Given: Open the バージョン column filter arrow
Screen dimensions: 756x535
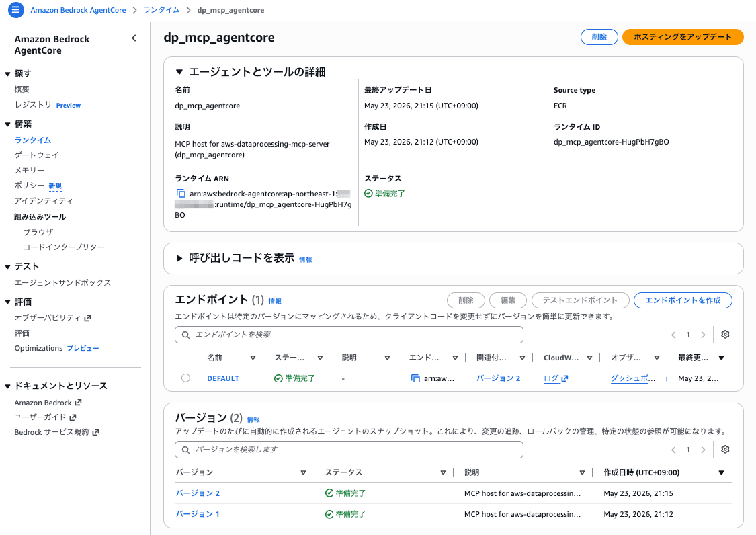Looking at the screenshot, I should click(303, 472).
